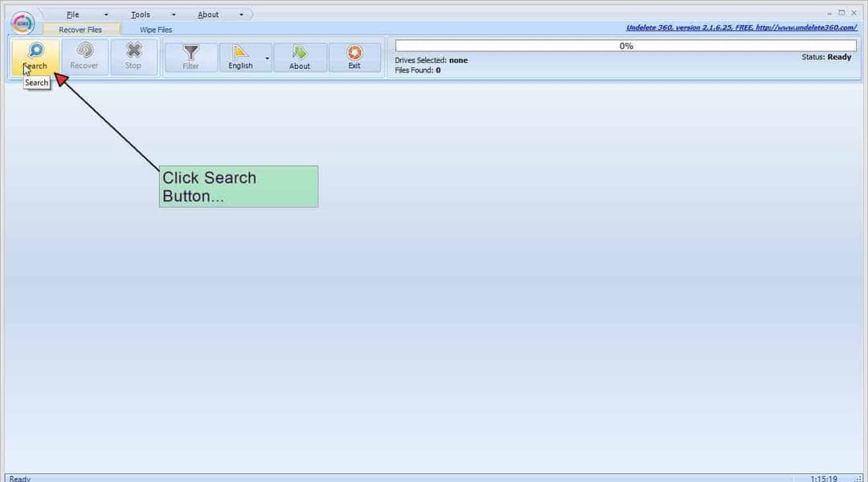Click the Search toolbar button
868x482 pixels.
point(35,56)
